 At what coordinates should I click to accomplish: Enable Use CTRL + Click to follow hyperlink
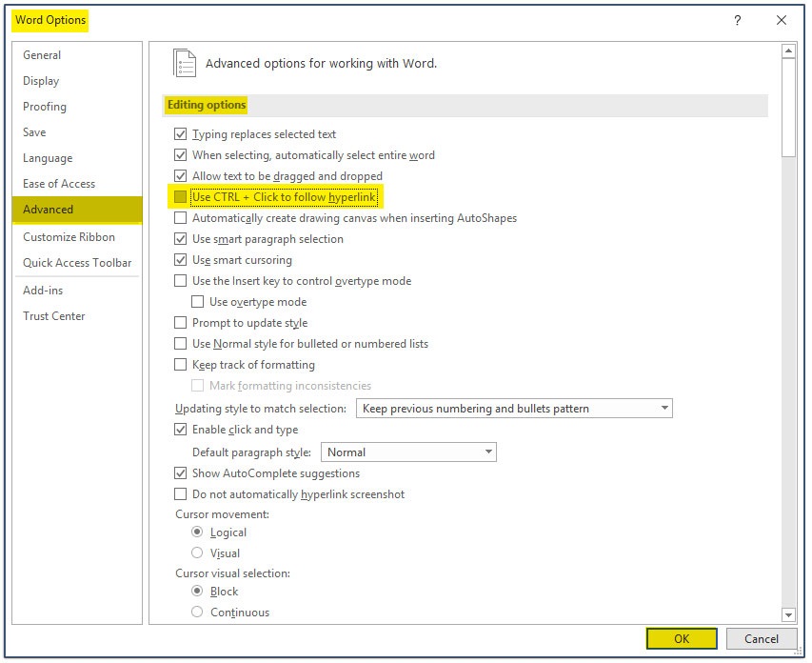[181, 197]
